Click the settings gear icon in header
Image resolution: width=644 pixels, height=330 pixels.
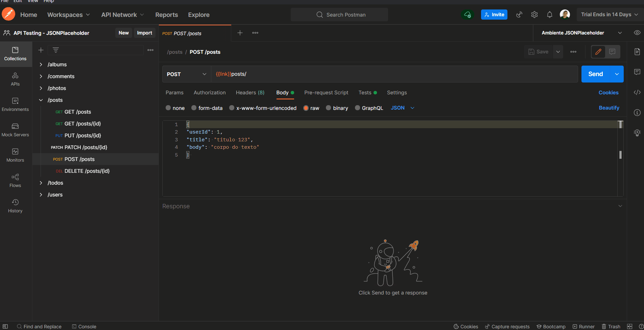[x=534, y=15]
